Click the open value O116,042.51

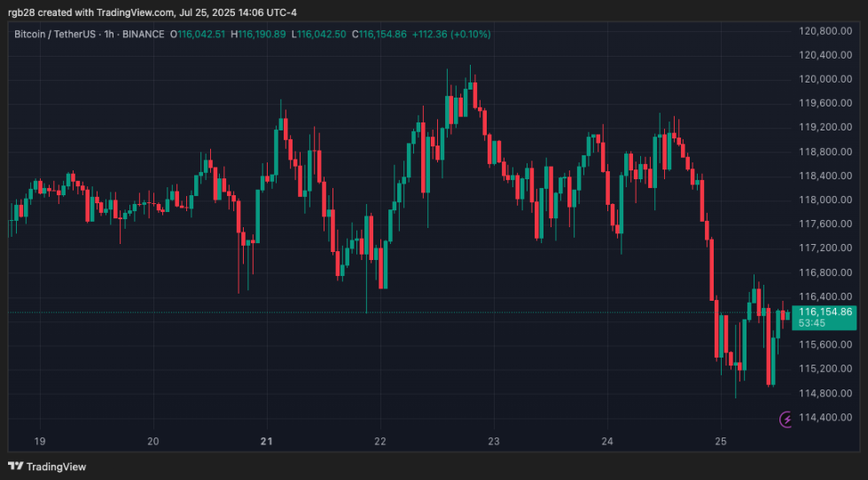point(199,34)
